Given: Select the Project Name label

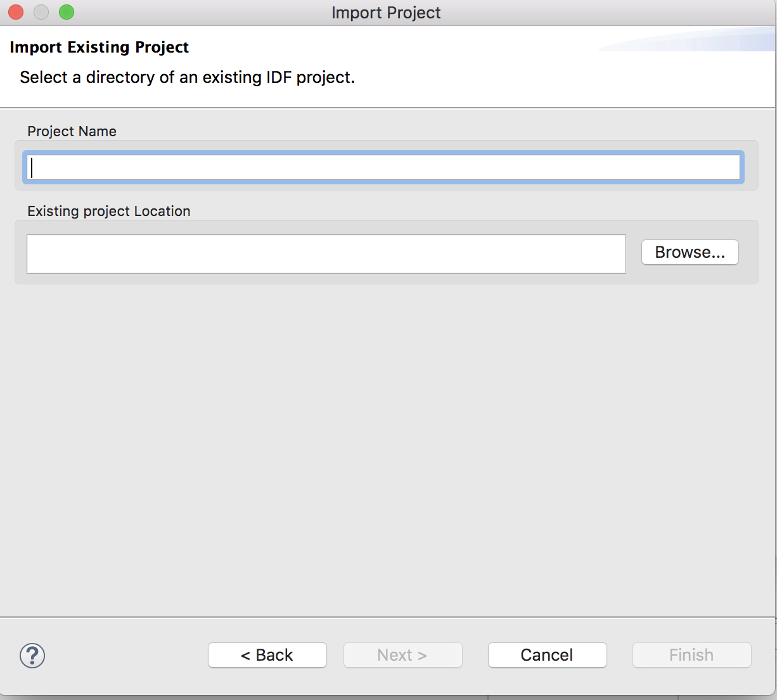Looking at the screenshot, I should pyautogui.click(x=72, y=131).
